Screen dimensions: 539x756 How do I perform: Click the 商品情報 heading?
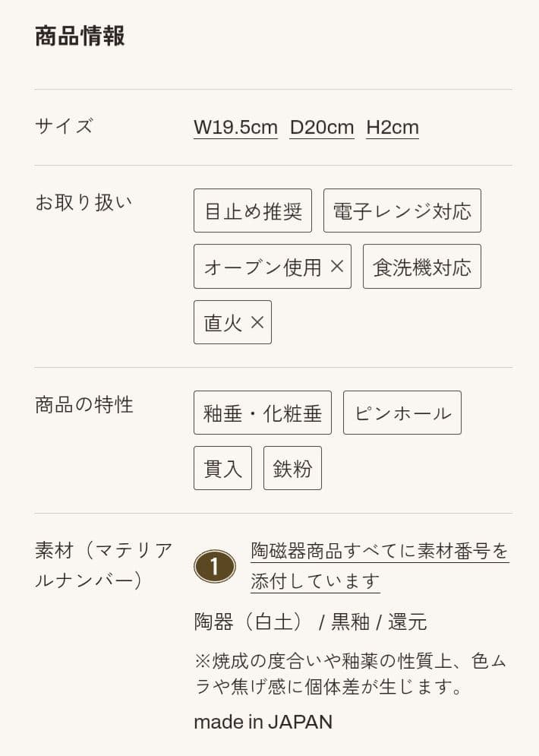pos(80,36)
